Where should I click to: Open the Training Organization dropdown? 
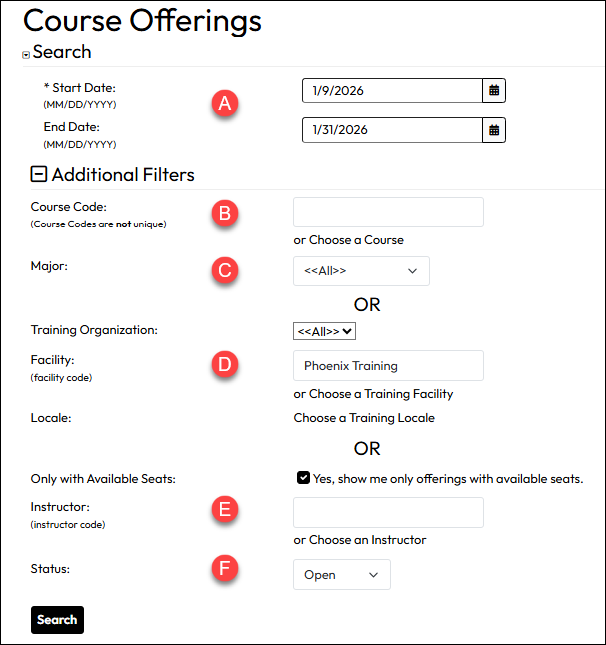pos(325,330)
